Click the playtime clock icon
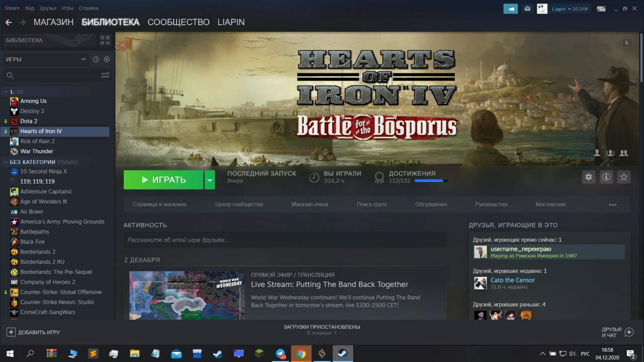The width and height of the screenshot is (644, 362). point(314,177)
